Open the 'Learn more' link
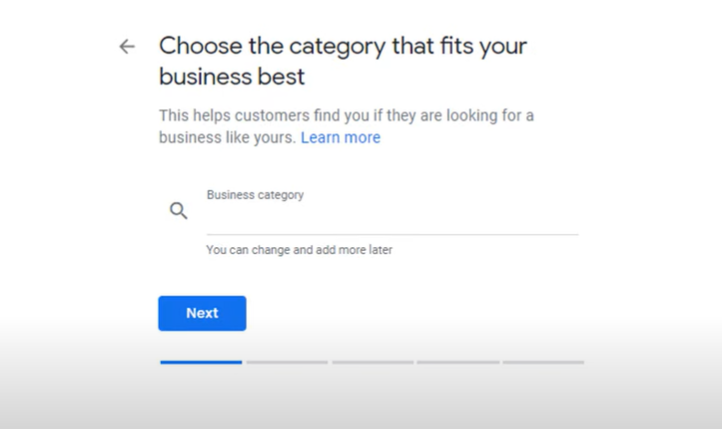This screenshot has height=429, width=722. point(340,138)
